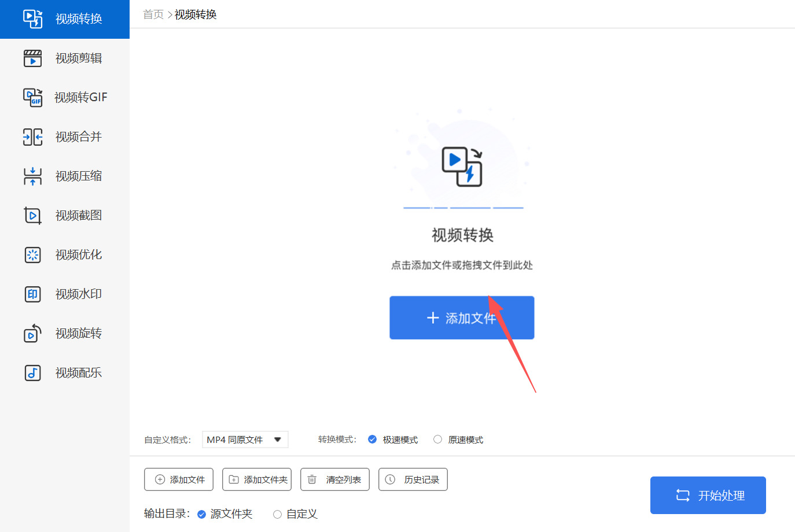Open the 历史记录 panel
The image size is (795, 532).
[x=413, y=479]
